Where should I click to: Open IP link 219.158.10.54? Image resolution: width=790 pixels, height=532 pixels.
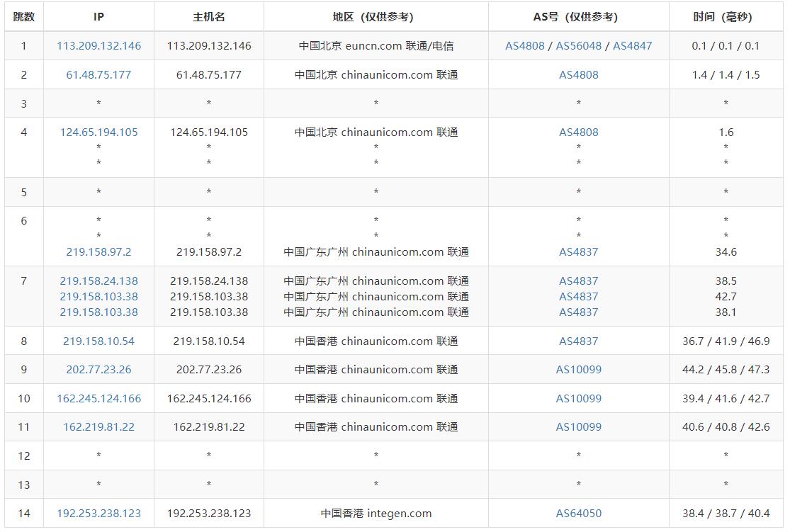(98, 341)
